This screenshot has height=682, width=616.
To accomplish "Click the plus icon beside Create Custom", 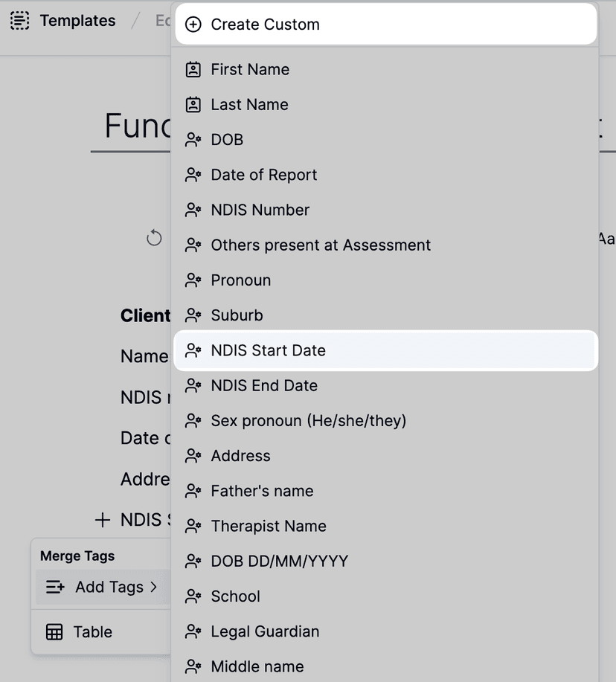I will (193, 24).
